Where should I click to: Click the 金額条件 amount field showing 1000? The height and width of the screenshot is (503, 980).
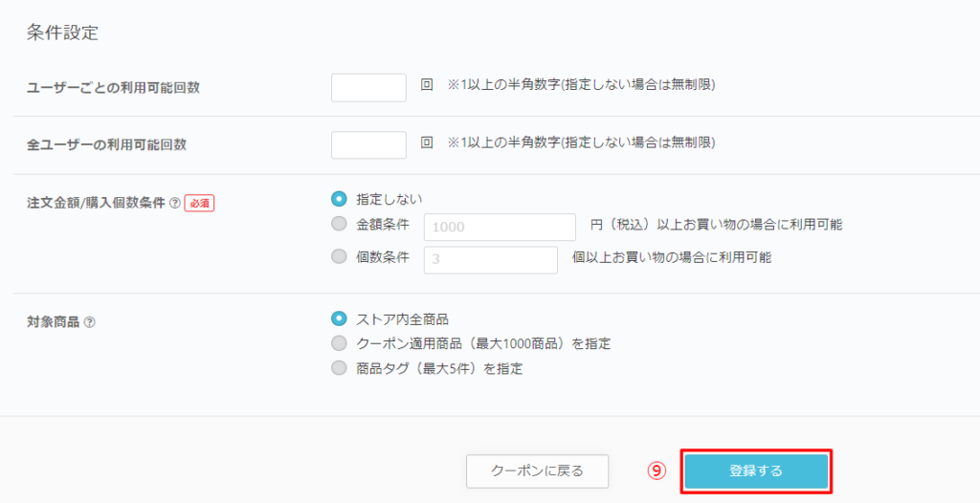coord(500,227)
